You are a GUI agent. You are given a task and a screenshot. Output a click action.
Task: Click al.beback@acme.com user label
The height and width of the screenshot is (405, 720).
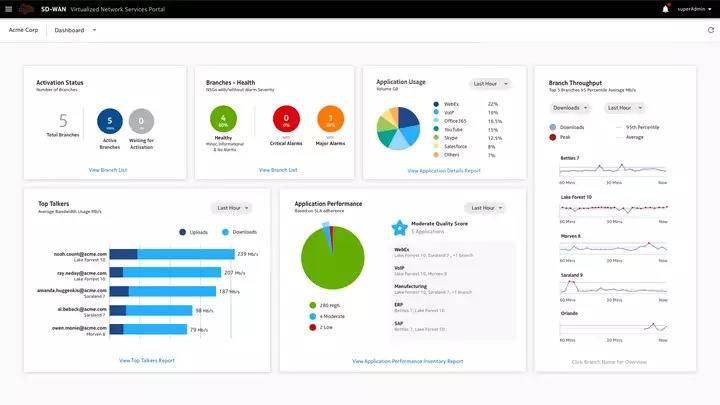82,309
